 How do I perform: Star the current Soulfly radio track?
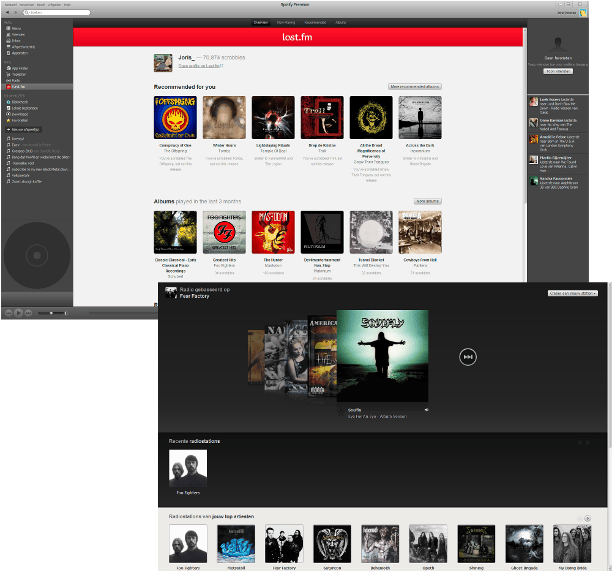(x=340, y=410)
